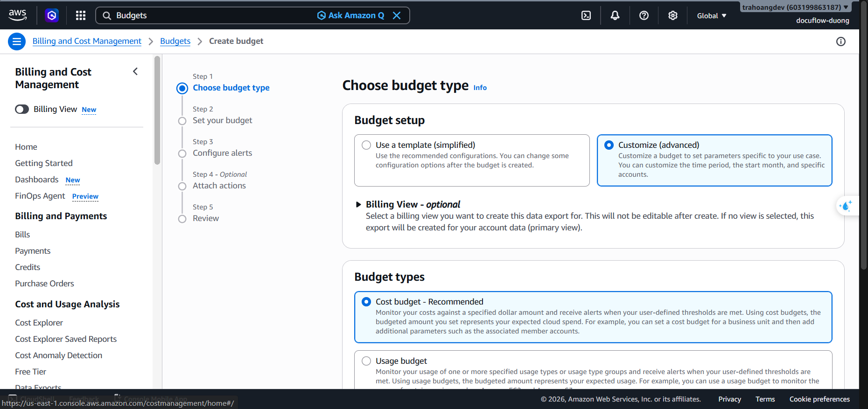
Task: Click the Step 5 Review label
Action: (206, 218)
